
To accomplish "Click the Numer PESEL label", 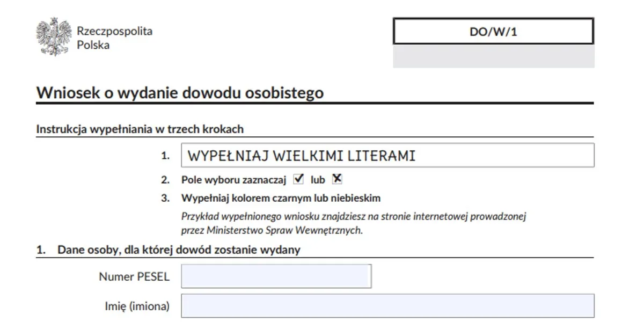I will [x=135, y=276].
